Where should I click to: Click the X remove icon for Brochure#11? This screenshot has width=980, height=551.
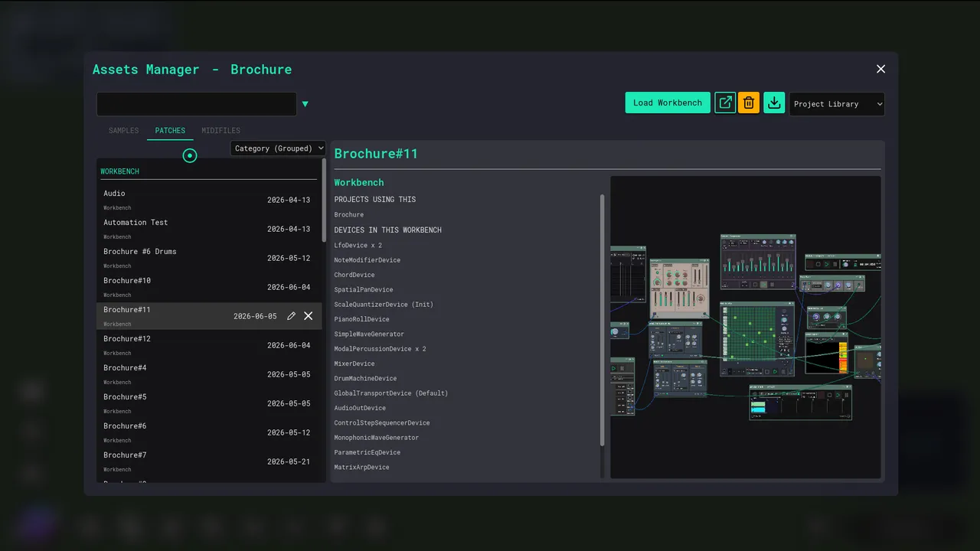tap(309, 316)
